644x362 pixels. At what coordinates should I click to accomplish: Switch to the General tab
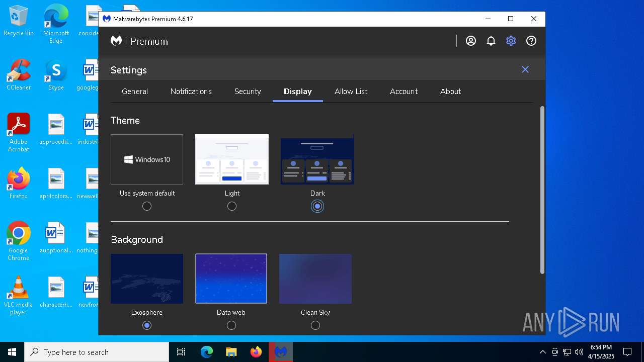point(135,92)
